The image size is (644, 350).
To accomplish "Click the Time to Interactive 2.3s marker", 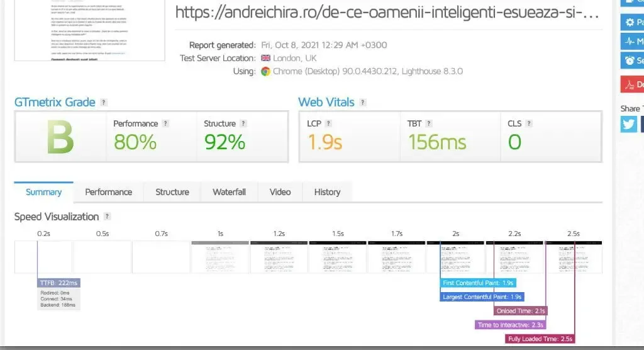I will (x=511, y=325).
